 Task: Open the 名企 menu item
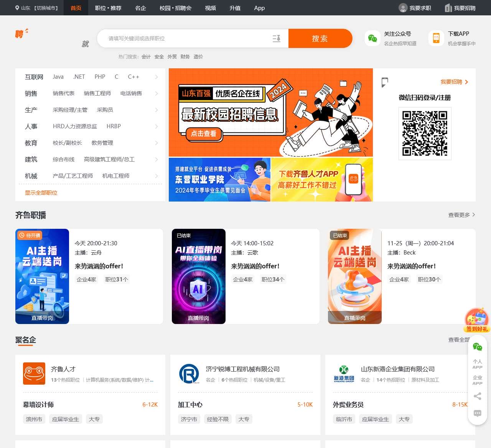coord(140,8)
